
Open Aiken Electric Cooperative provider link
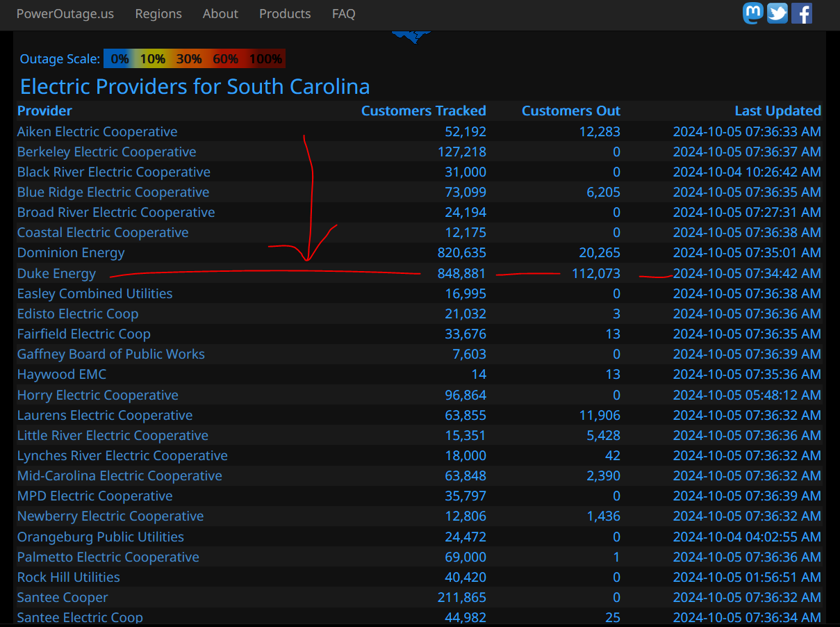(x=97, y=131)
